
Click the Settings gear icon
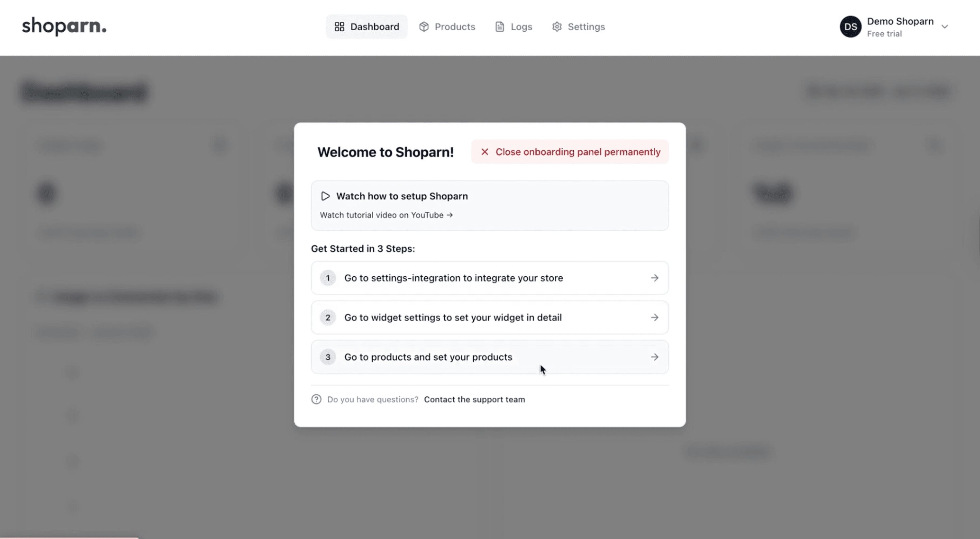557,27
